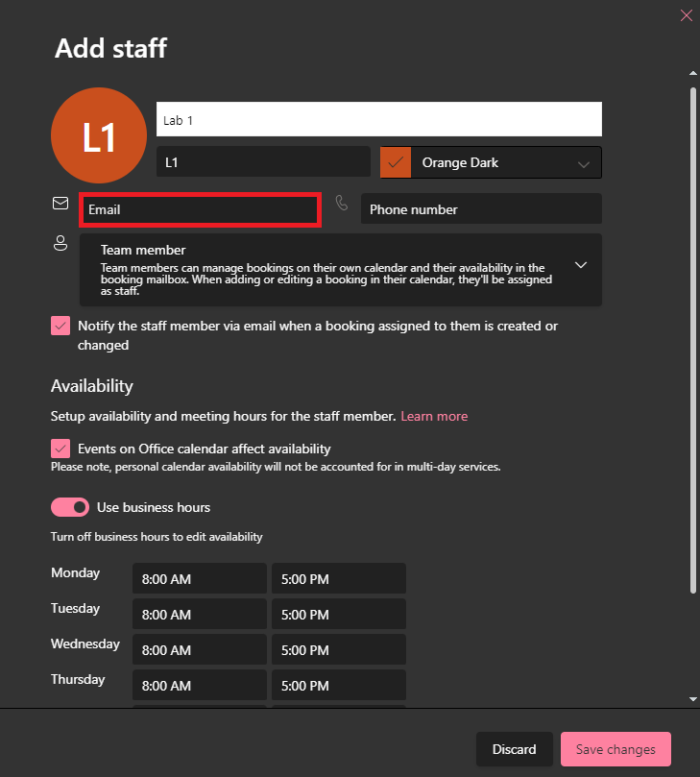Open the Orange Dark color dropdown
This screenshot has width=700, height=777.
tap(583, 162)
